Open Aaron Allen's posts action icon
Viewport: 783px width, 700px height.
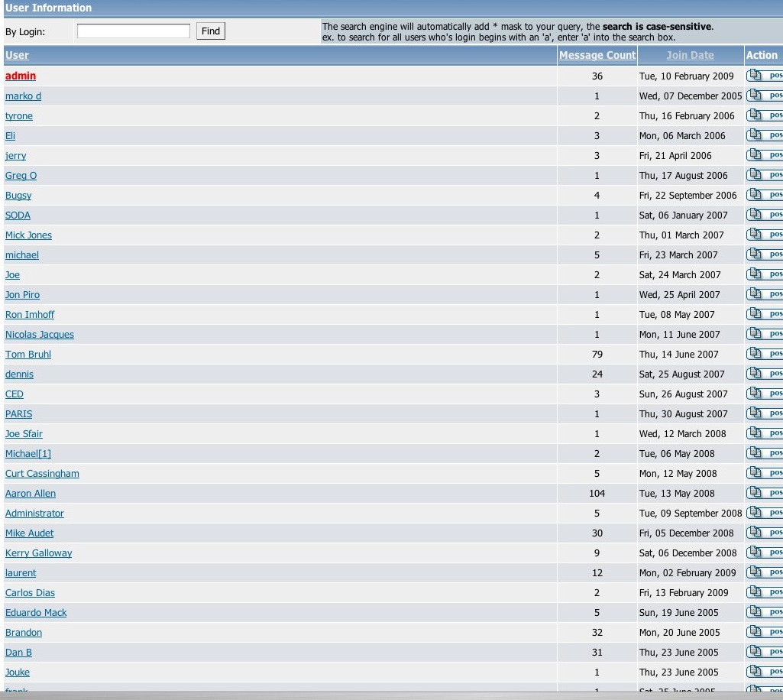point(765,493)
